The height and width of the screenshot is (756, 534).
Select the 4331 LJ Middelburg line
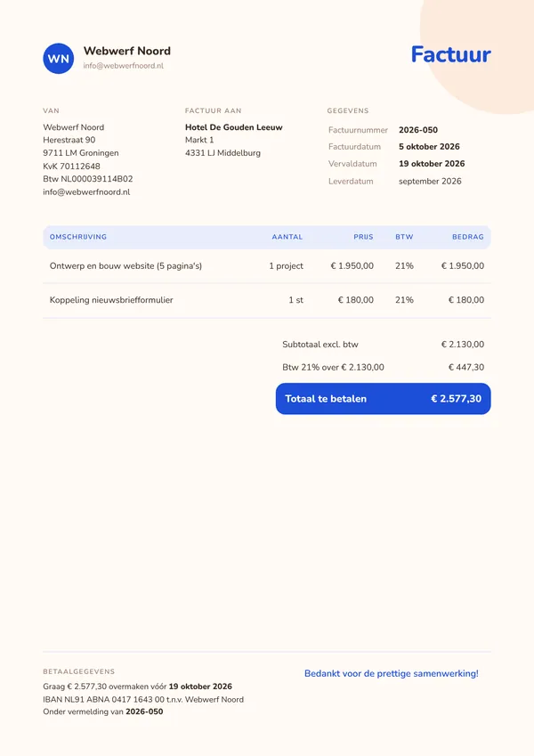coord(222,153)
